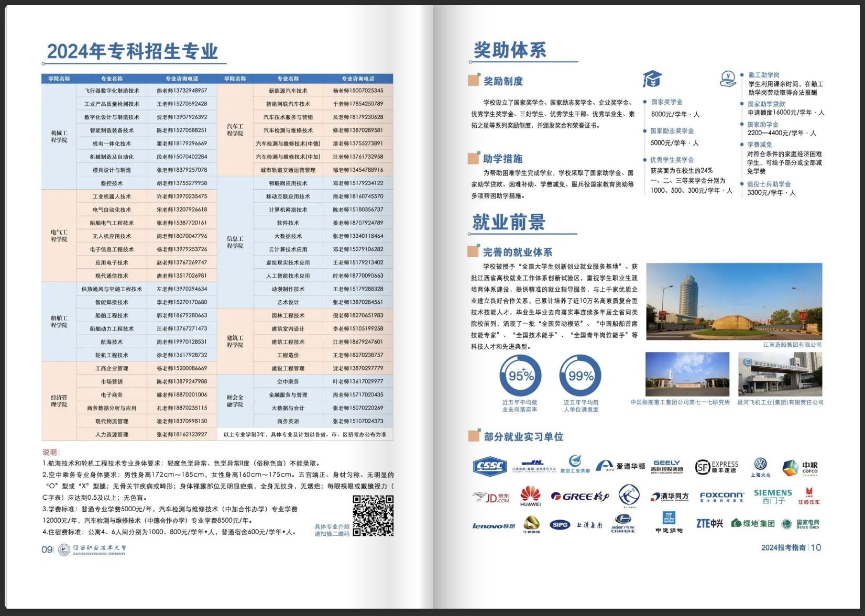Screen dimensions: 865x616
Task: Click the HUAWEI logo
Action: [530, 496]
